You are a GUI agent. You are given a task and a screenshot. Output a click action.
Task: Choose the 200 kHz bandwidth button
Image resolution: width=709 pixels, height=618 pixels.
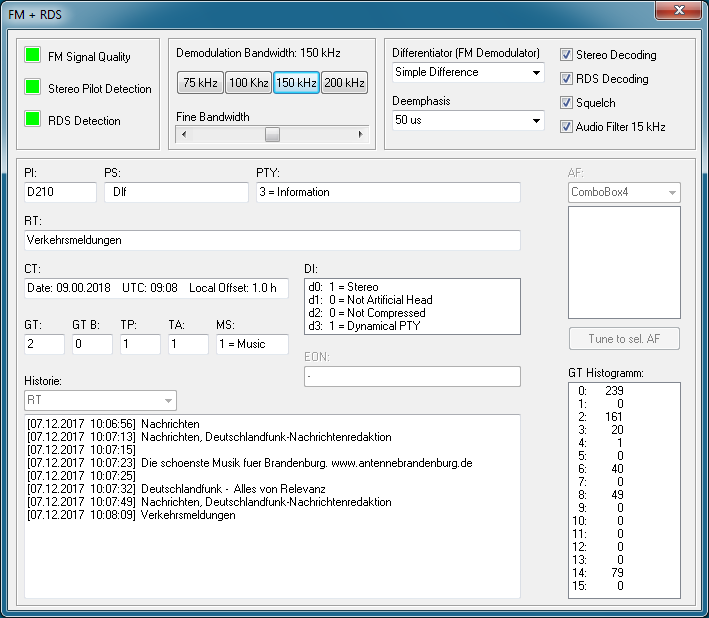coord(345,83)
